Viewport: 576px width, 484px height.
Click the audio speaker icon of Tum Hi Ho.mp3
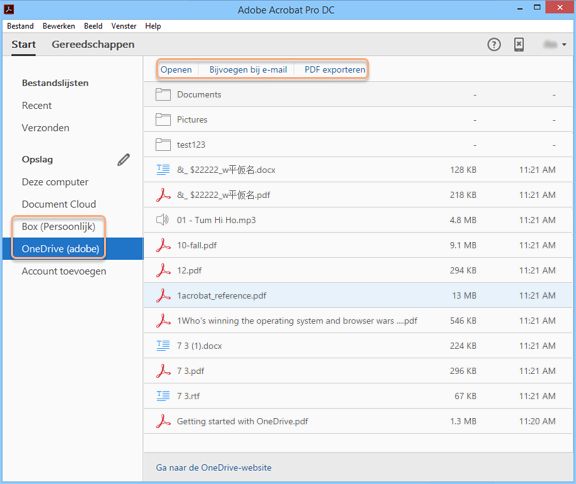click(x=162, y=220)
